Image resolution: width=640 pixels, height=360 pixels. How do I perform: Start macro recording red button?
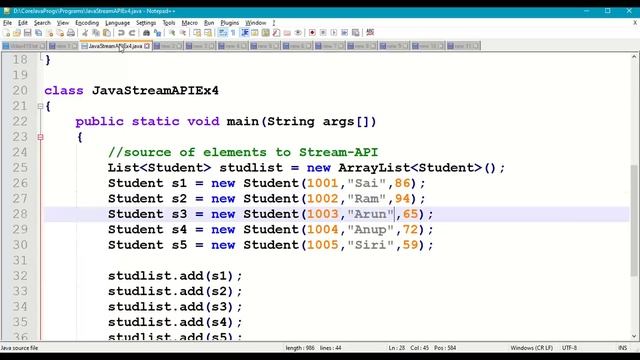[x=312, y=32]
